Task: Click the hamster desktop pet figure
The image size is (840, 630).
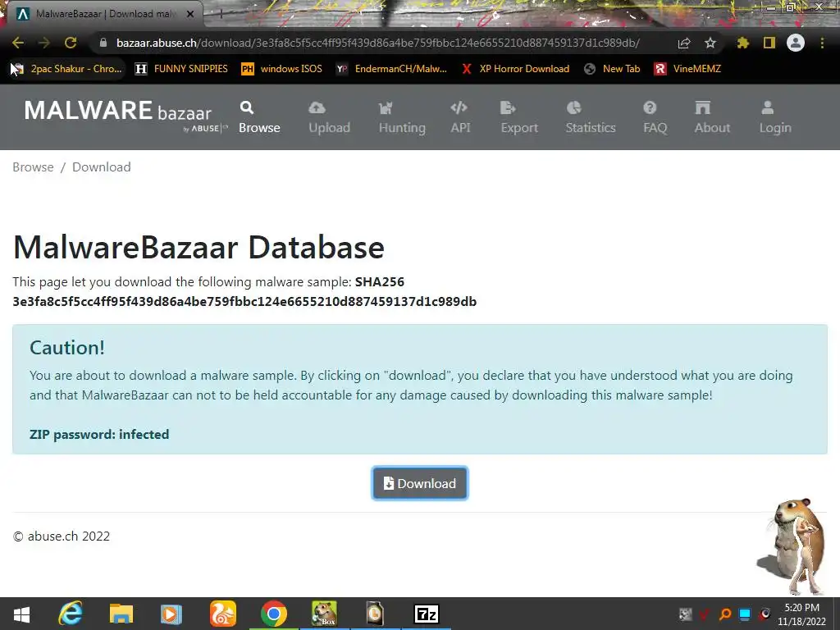Action: point(793,546)
